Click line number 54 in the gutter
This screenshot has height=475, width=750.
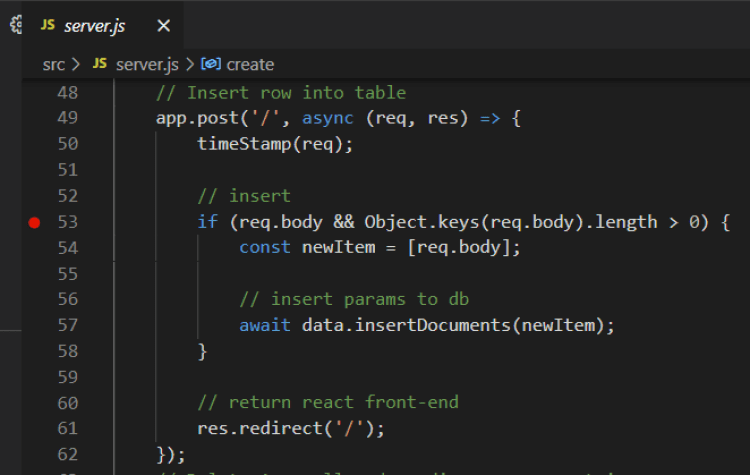pos(67,248)
